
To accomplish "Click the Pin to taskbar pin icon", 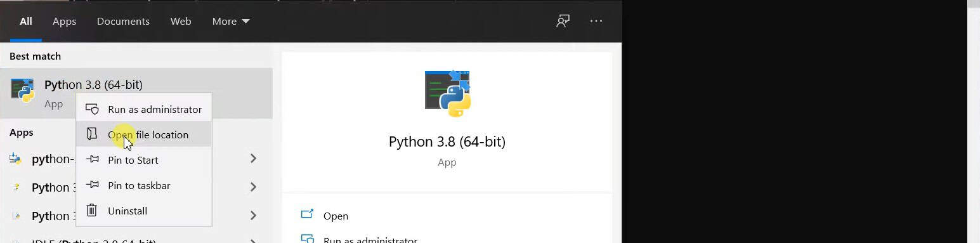I will pos(92,185).
